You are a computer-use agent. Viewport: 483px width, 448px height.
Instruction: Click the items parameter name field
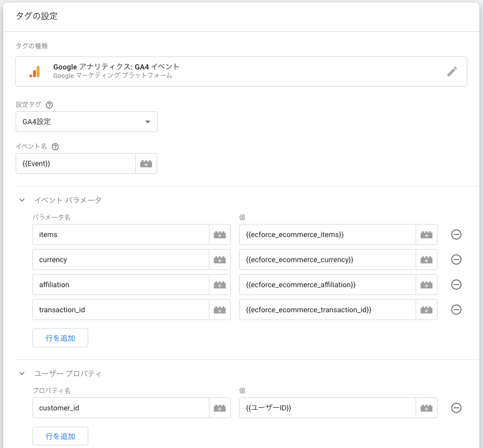coord(121,235)
